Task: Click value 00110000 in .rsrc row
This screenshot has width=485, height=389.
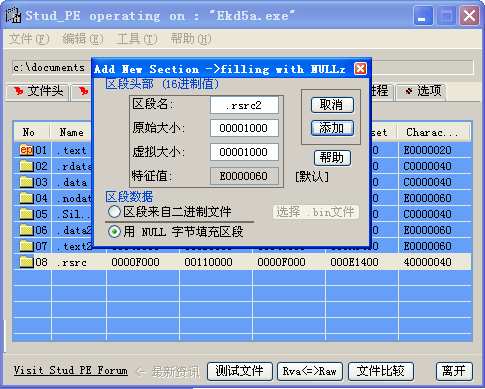Action: 208,262
